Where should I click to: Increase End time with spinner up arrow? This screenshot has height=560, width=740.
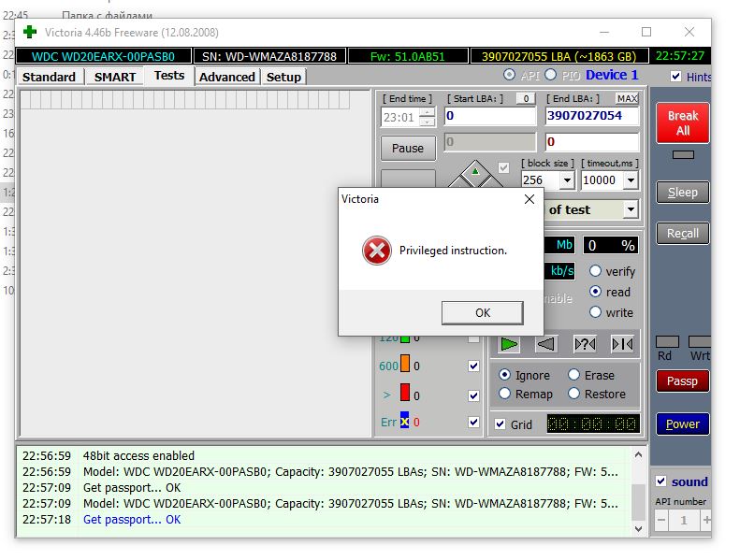pyautogui.click(x=428, y=112)
